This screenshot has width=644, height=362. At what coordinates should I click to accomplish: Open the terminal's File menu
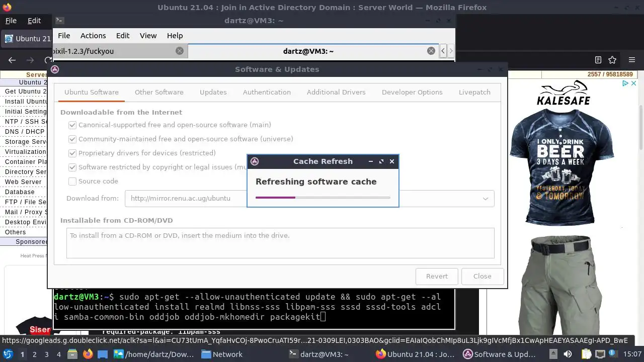point(64,36)
